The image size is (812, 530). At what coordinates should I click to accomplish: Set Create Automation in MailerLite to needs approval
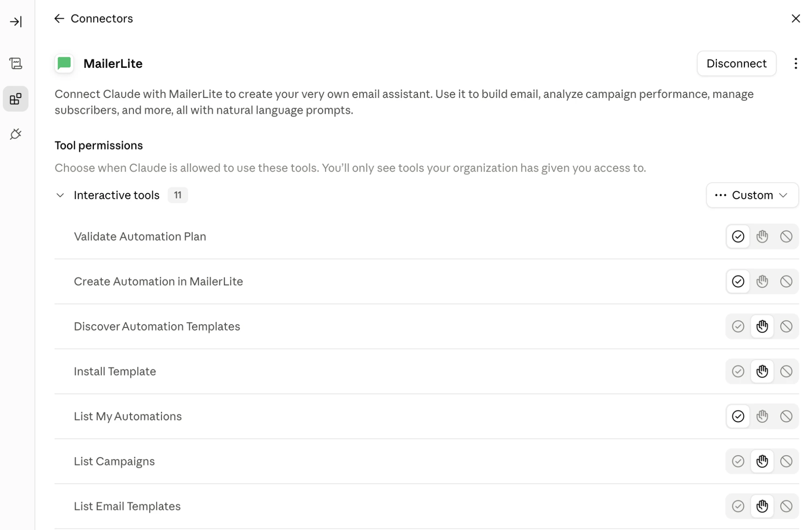point(762,282)
